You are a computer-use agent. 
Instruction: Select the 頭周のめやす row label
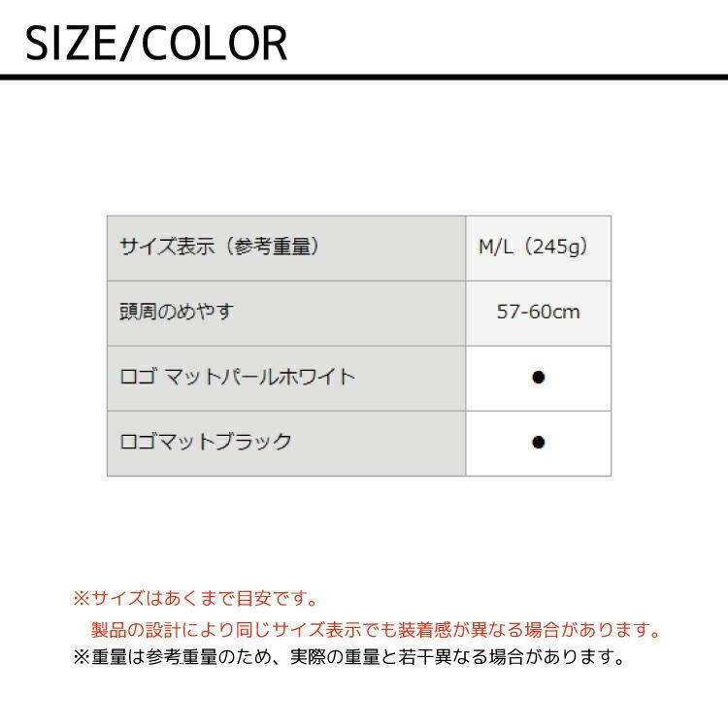click(177, 312)
